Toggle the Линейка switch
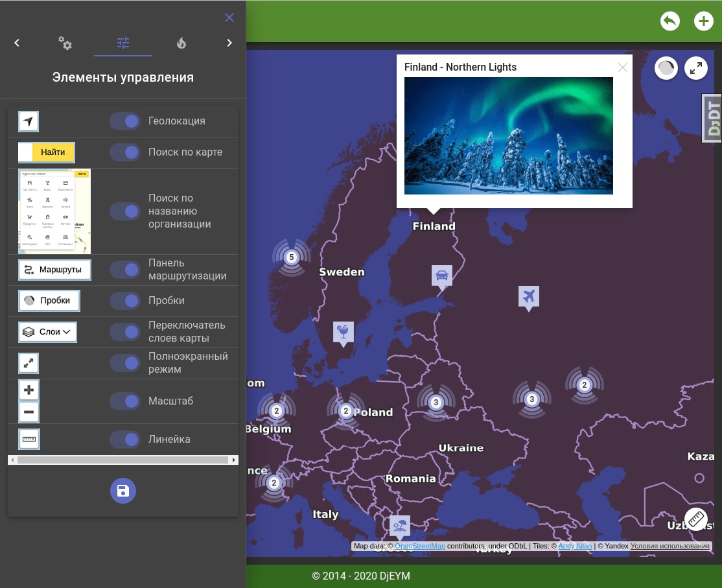 125,439
